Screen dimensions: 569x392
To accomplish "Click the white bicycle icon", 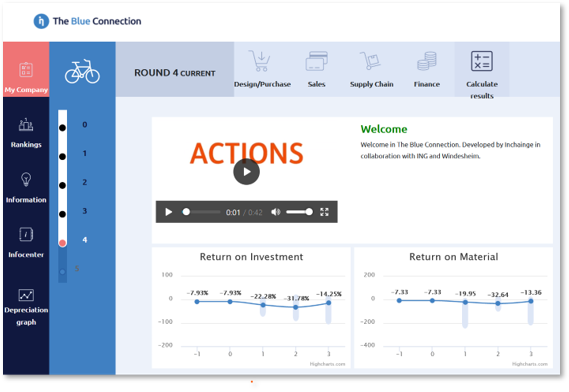I will tap(82, 71).
